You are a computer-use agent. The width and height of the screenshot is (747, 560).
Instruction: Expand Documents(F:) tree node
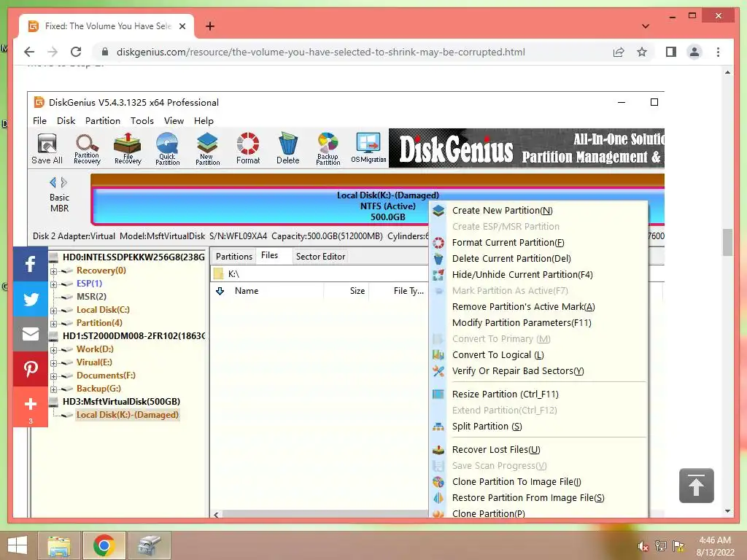click(x=53, y=376)
